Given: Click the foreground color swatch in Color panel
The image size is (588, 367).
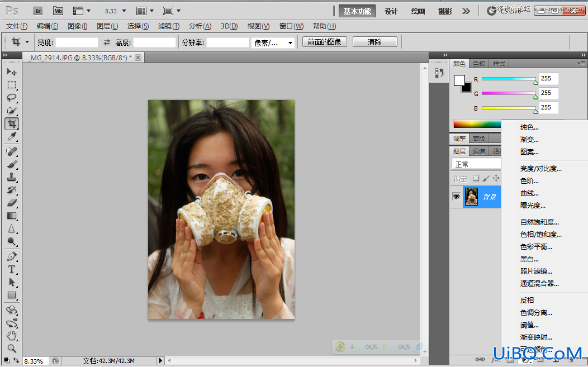Looking at the screenshot, I should tap(459, 80).
